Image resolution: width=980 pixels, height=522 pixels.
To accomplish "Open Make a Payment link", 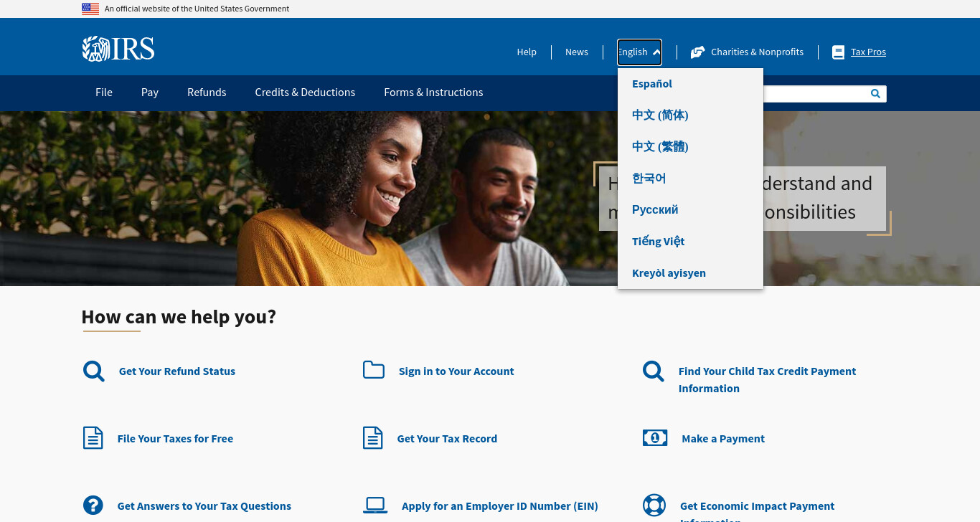I will tap(723, 439).
